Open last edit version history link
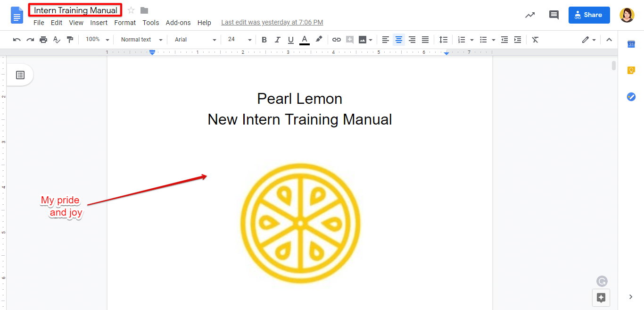 (x=272, y=22)
